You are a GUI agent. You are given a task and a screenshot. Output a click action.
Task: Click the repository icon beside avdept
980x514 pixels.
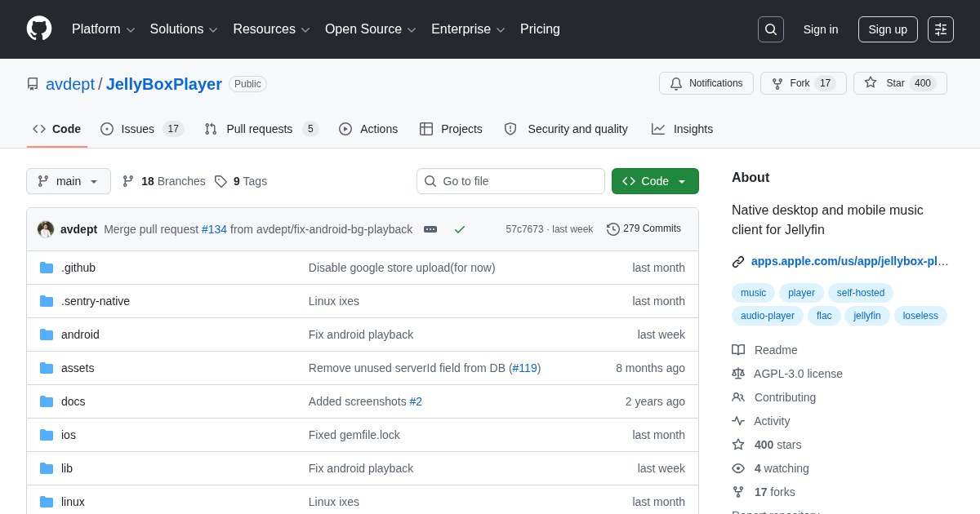(33, 84)
